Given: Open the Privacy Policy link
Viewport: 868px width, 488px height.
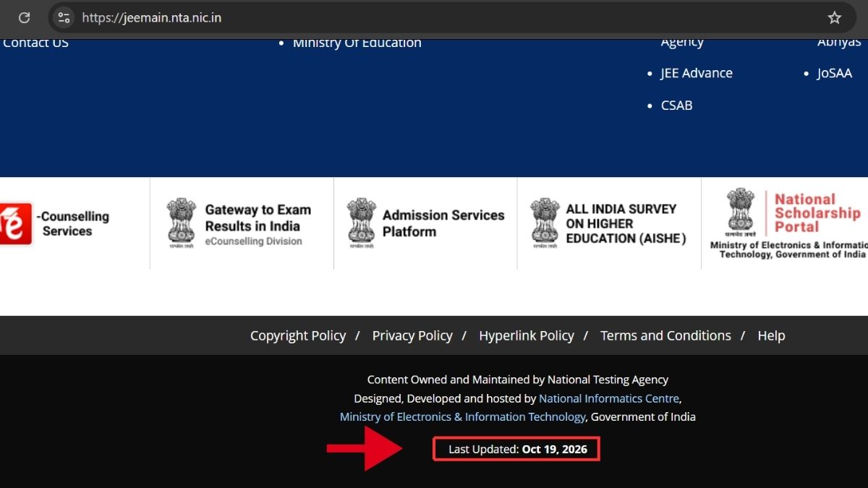Looking at the screenshot, I should click(x=412, y=335).
